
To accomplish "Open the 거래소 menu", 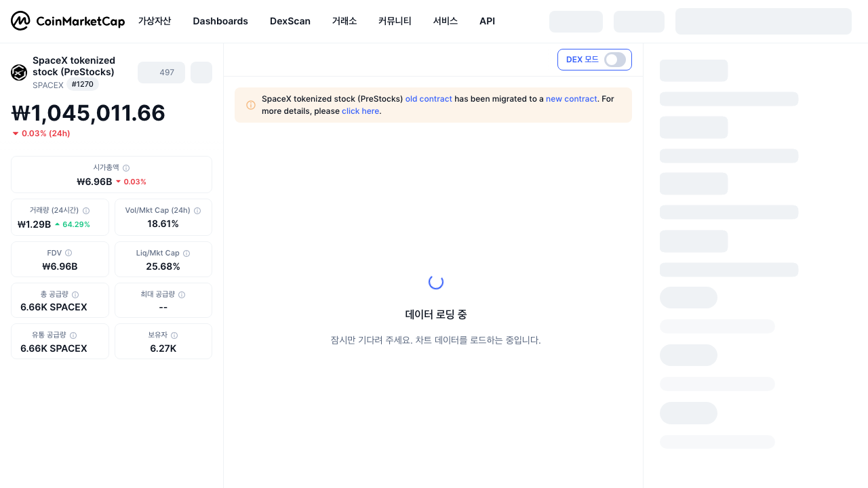I will [344, 21].
